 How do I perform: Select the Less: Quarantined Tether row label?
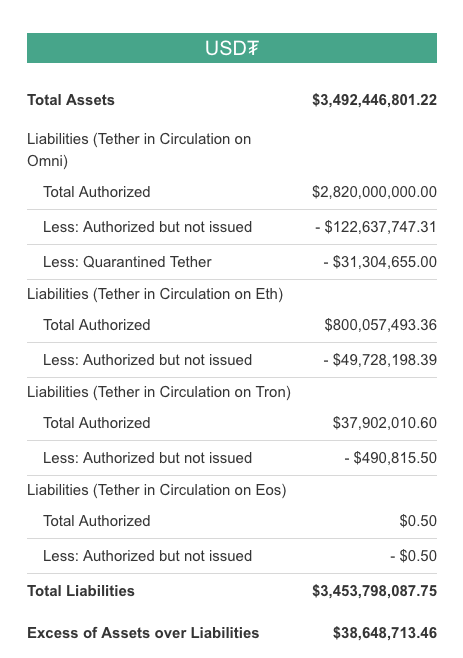127,262
